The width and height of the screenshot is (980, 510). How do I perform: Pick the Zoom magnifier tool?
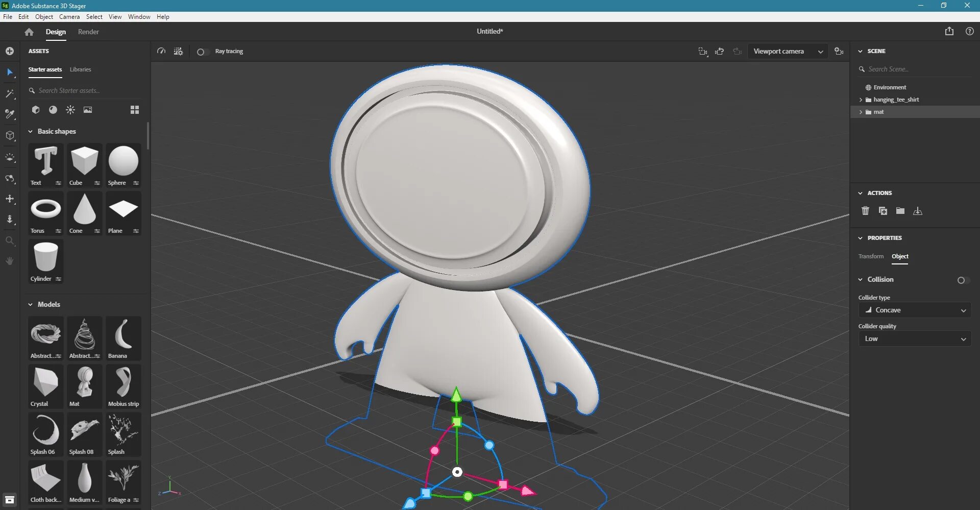pos(10,240)
